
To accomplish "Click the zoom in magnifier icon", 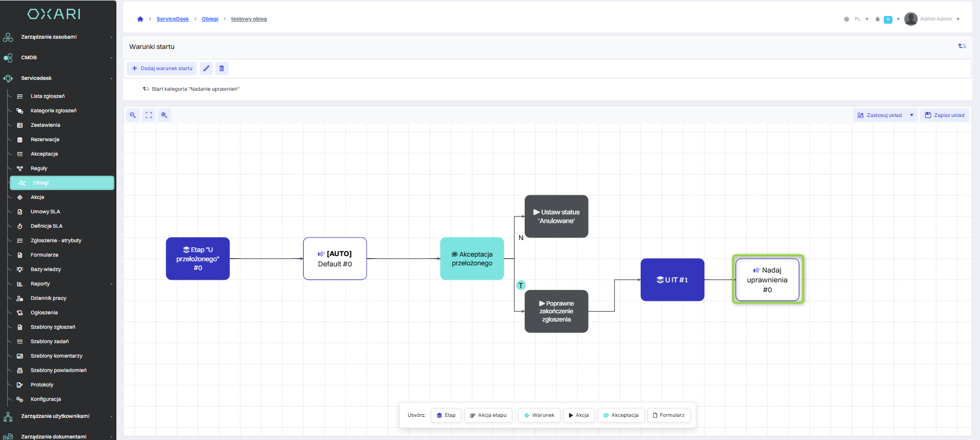I will 164,115.
